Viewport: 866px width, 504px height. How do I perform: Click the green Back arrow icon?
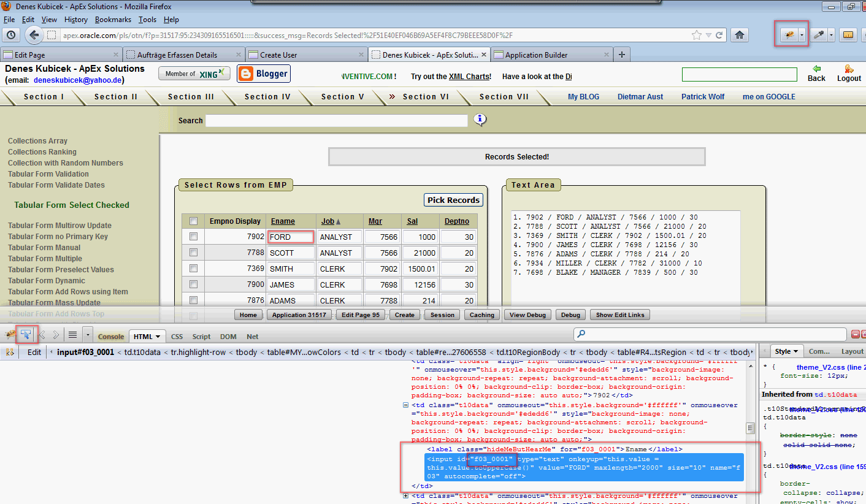[x=816, y=69]
